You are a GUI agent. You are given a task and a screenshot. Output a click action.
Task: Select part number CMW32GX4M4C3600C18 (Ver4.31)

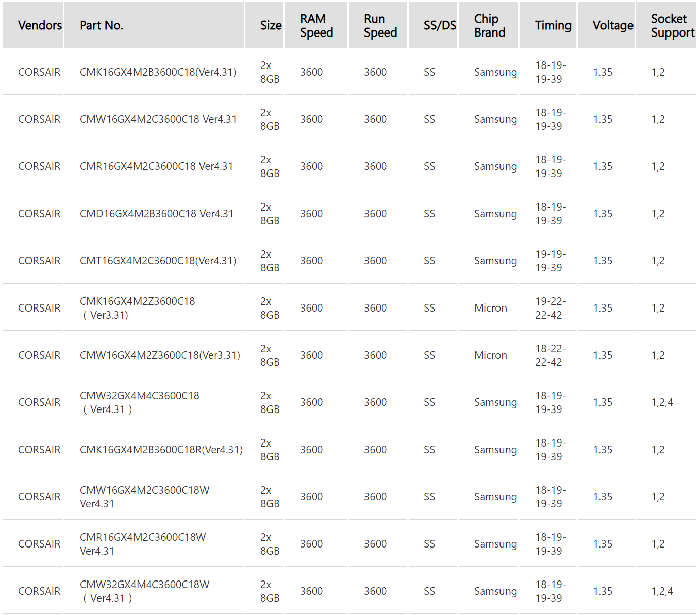[x=140, y=402]
